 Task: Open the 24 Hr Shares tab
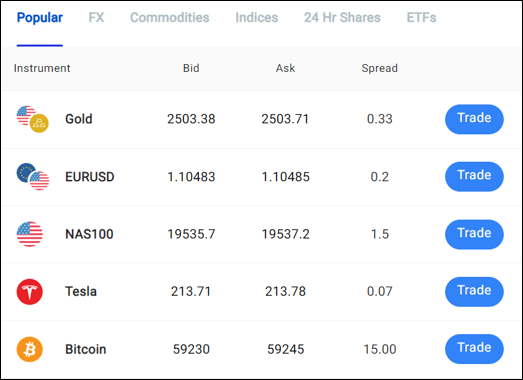pyautogui.click(x=342, y=18)
